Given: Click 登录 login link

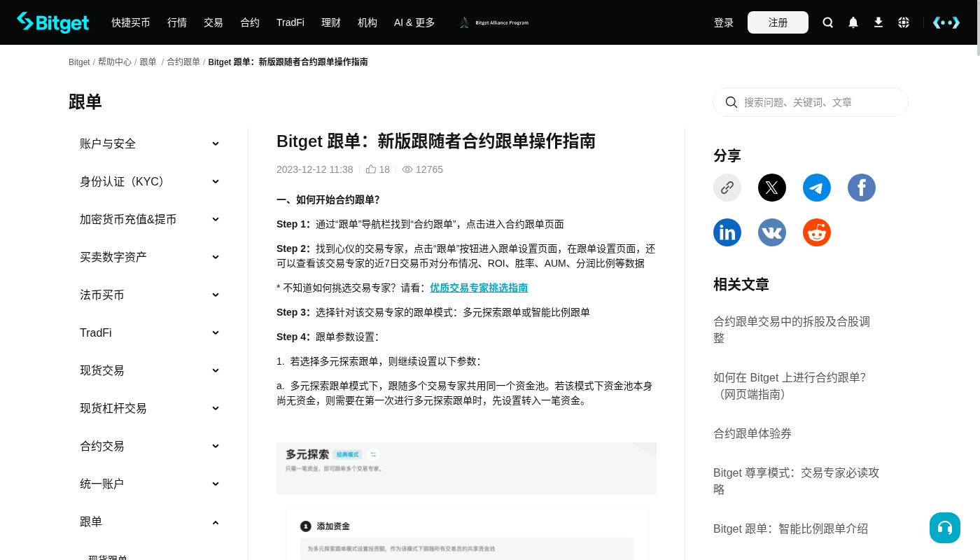Looking at the screenshot, I should click(x=724, y=22).
